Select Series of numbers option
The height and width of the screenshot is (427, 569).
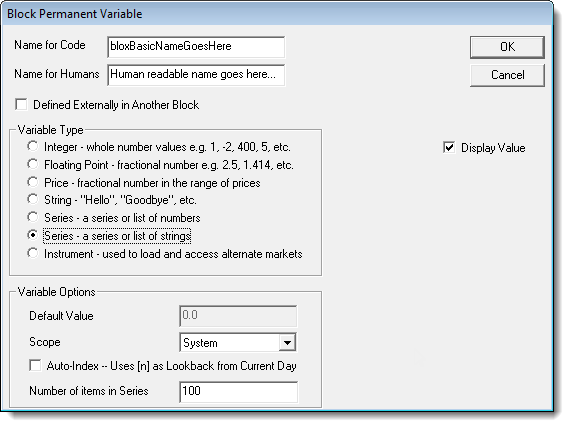(33, 217)
